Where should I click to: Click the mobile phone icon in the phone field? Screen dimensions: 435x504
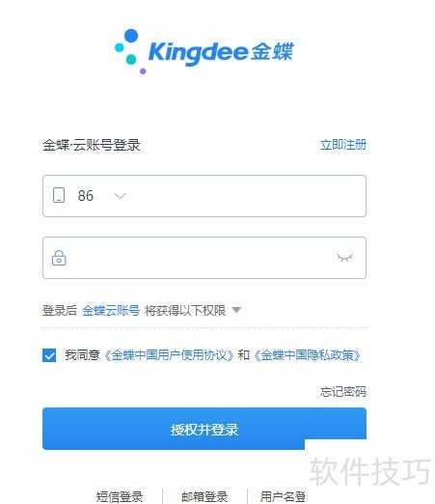[x=59, y=195]
